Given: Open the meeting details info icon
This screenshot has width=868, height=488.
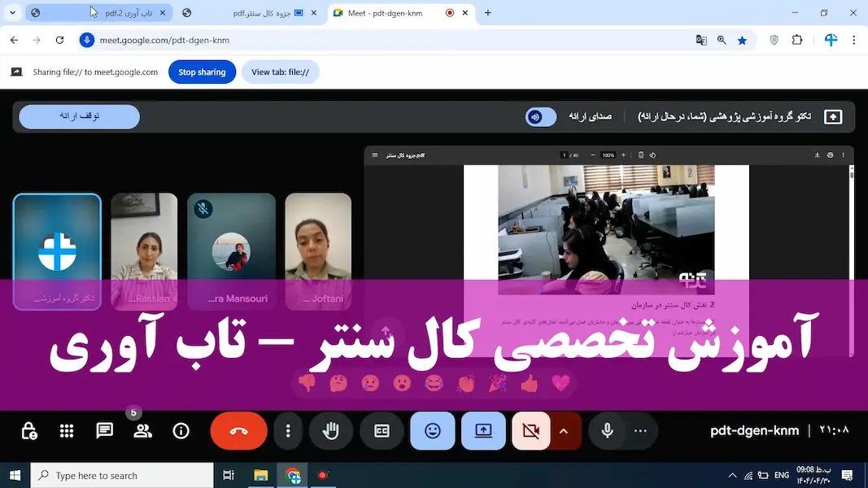Looking at the screenshot, I should pyautogui.click(x=181, y=431).
